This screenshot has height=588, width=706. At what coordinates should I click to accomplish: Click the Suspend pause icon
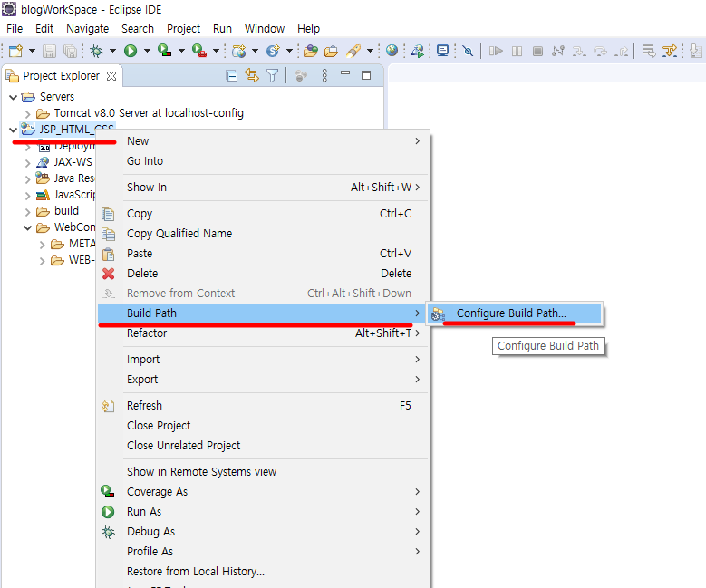coord(517,51)
